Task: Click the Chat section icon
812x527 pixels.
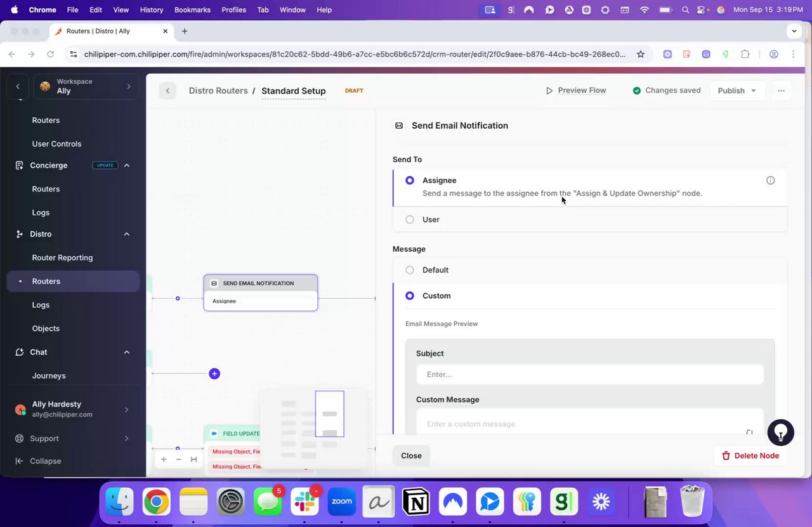Action: click(x=19, y=352)
